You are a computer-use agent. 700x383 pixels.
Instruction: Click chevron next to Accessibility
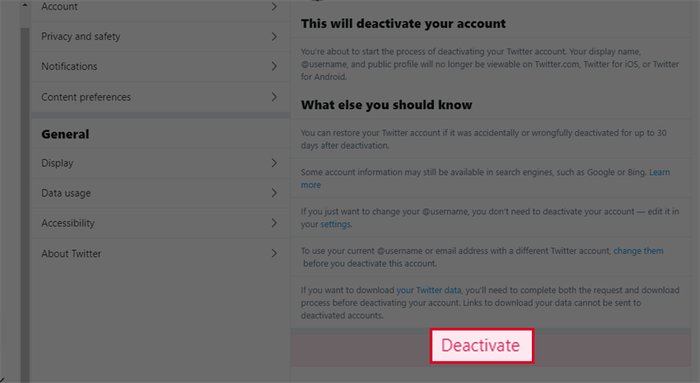tap(274, 223)
